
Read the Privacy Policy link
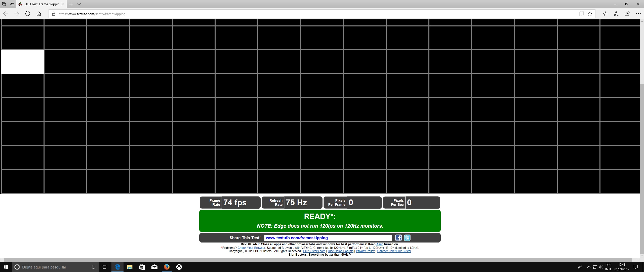[x=365, y=251]
